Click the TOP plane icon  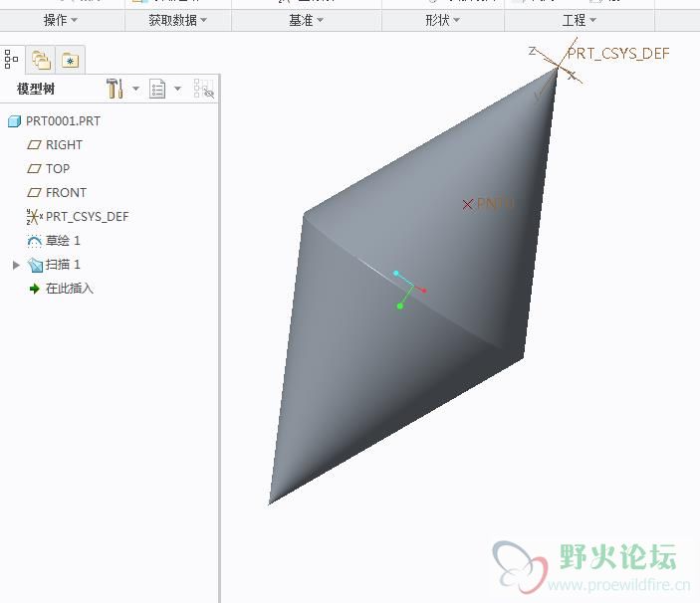point(34,168)
